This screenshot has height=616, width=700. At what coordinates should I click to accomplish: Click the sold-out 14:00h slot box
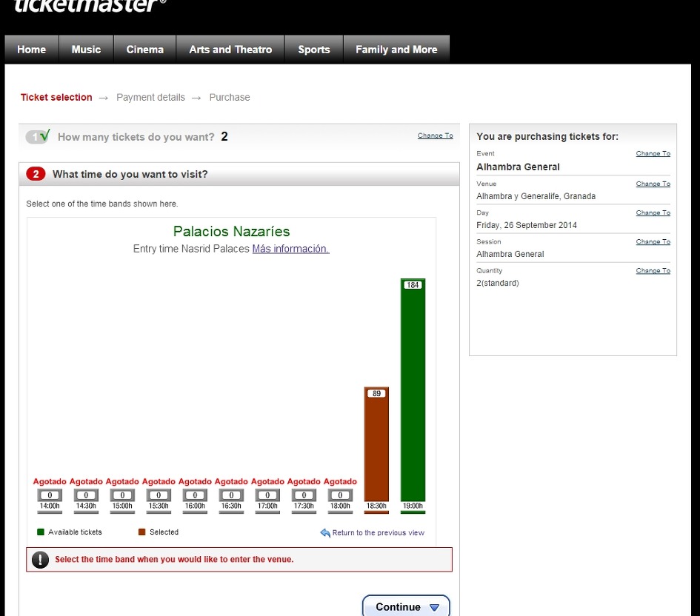pyautogui.click(x=50, y=495)
